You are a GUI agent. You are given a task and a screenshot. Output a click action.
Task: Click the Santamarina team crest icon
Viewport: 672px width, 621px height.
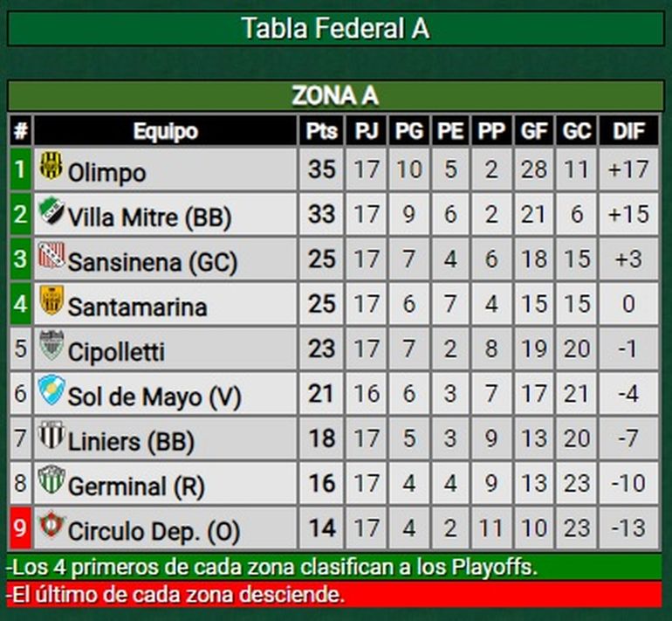pyautogui.click(x=51, y=302)
